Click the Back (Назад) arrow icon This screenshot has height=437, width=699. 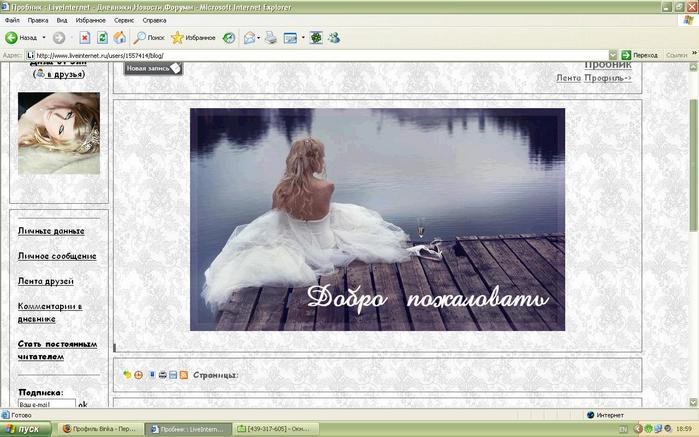[x=11, y=38]
